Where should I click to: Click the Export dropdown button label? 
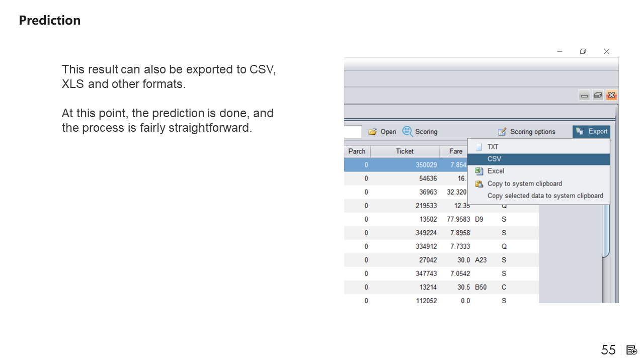click(x=598, y=131)
